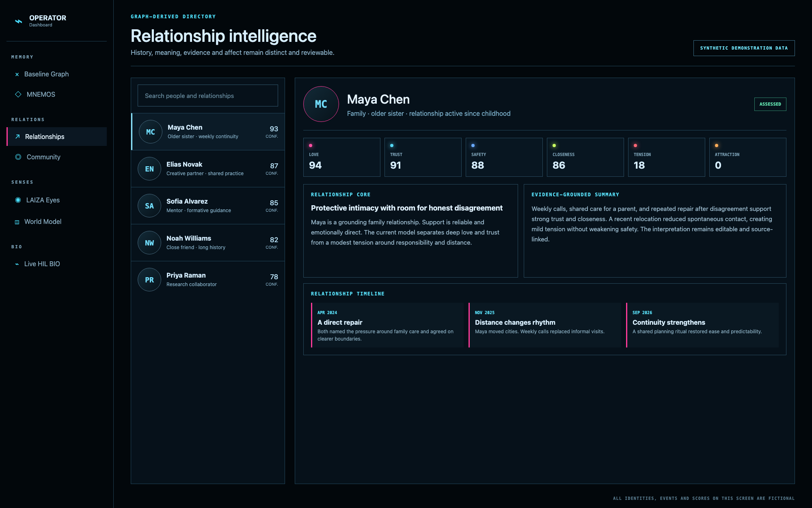
Task: Click the Relationship intelligence page title
Action: pyautogui.click(x=223, y=36)
